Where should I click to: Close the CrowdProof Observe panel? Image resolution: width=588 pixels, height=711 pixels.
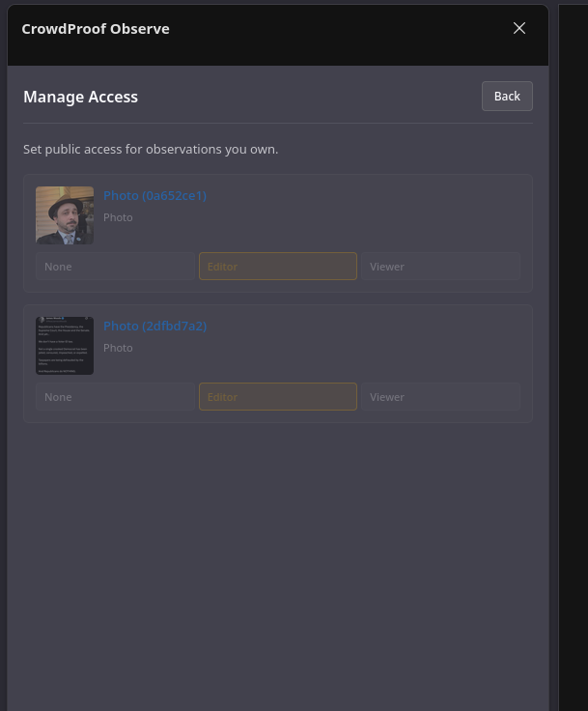519,28
